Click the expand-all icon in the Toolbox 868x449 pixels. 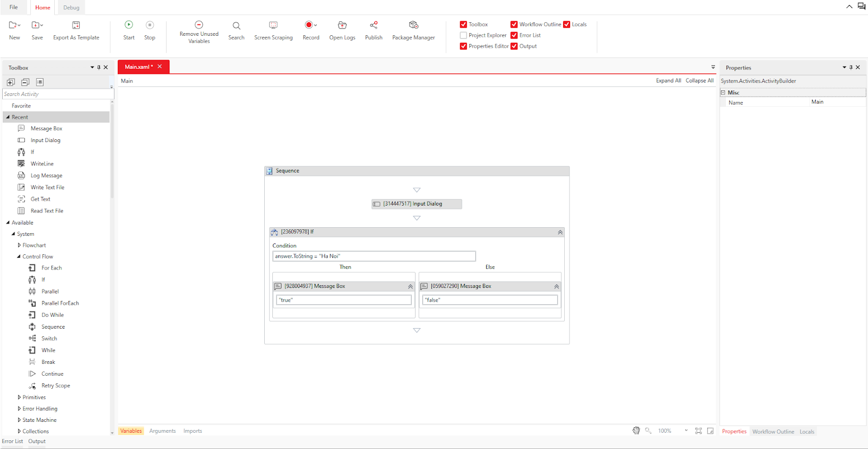[11, 82]
